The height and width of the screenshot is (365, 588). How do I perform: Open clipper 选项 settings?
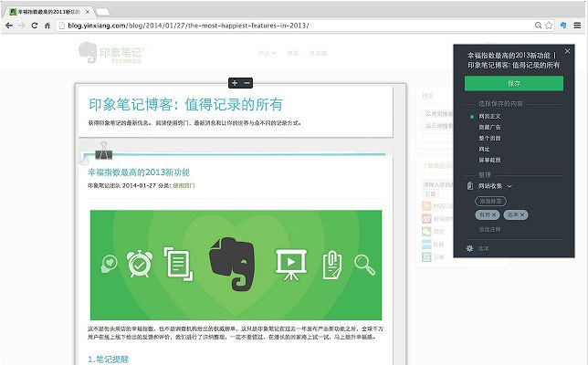click(x=483, y=248)
